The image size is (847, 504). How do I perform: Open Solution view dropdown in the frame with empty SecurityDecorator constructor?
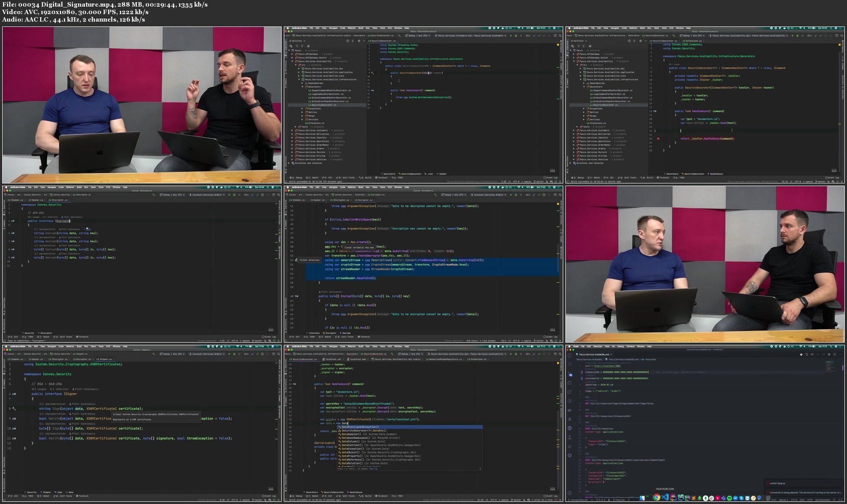click(297, 41)
